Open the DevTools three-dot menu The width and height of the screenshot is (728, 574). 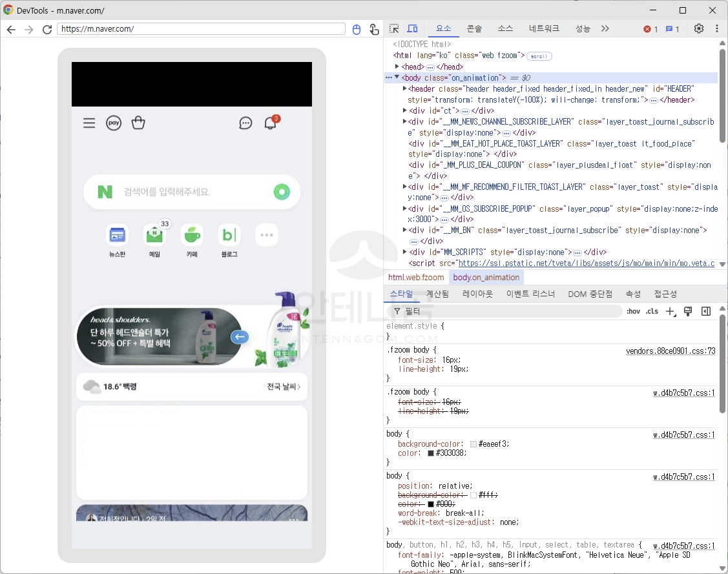(717, 29)
